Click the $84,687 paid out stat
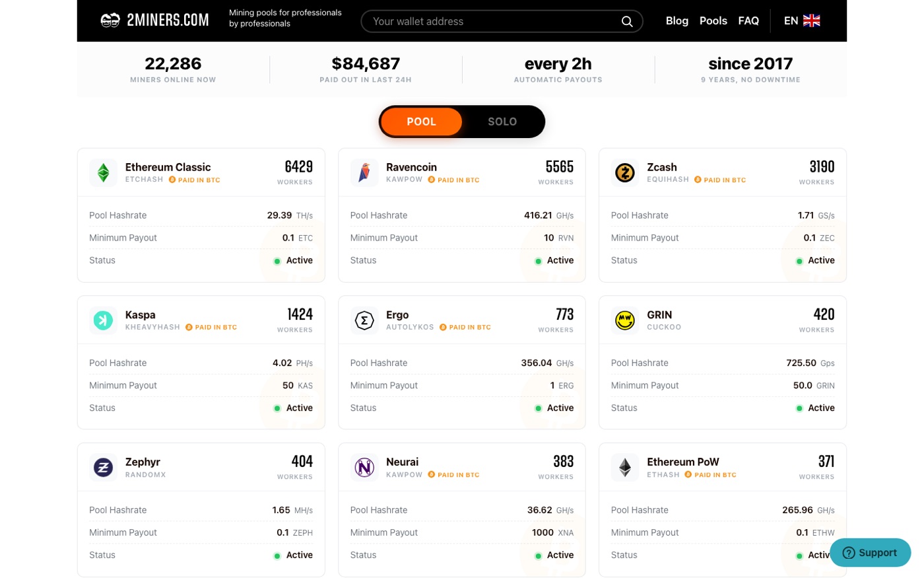This screenshot has height=578, width=924. pyautogui.click(x=366, y=69)
